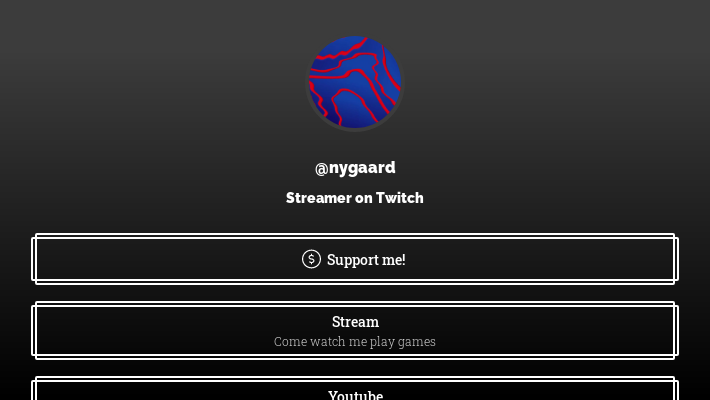Open the Youtube link
710x400 pixels.
click(x=355, y=389)
